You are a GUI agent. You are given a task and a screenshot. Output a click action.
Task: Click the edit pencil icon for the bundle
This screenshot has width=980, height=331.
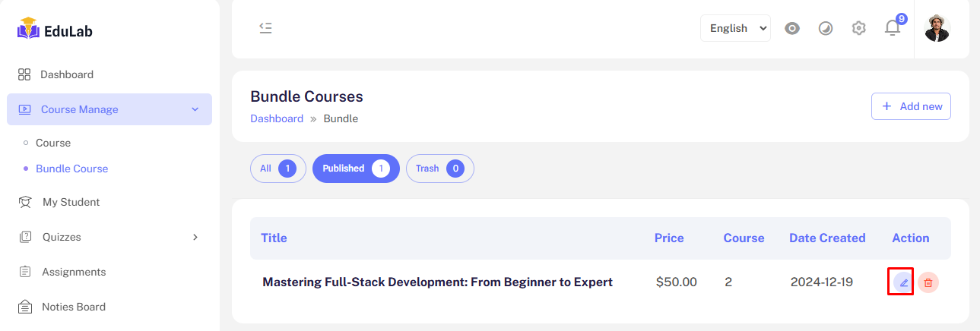903,282
